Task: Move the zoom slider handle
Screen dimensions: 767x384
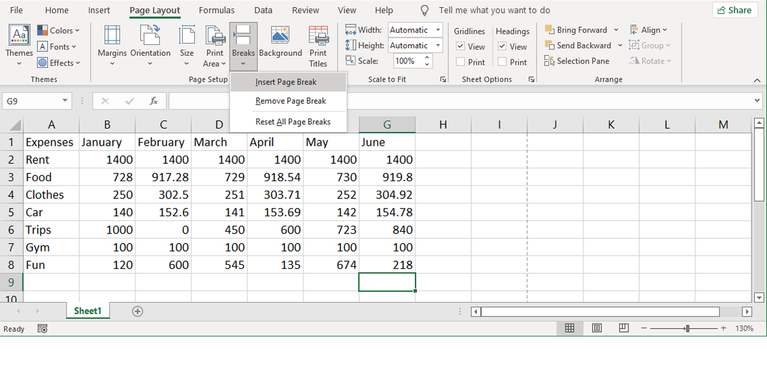Action: pos(687,328)
